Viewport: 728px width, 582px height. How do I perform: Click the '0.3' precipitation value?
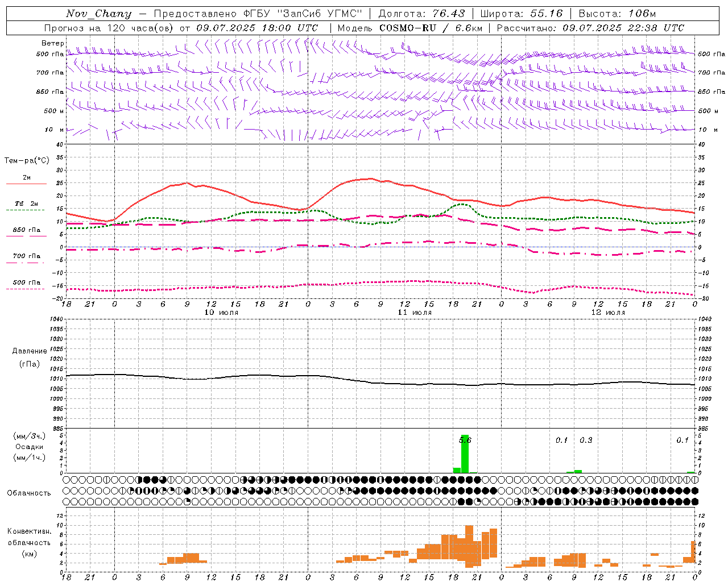coord(586,440)
